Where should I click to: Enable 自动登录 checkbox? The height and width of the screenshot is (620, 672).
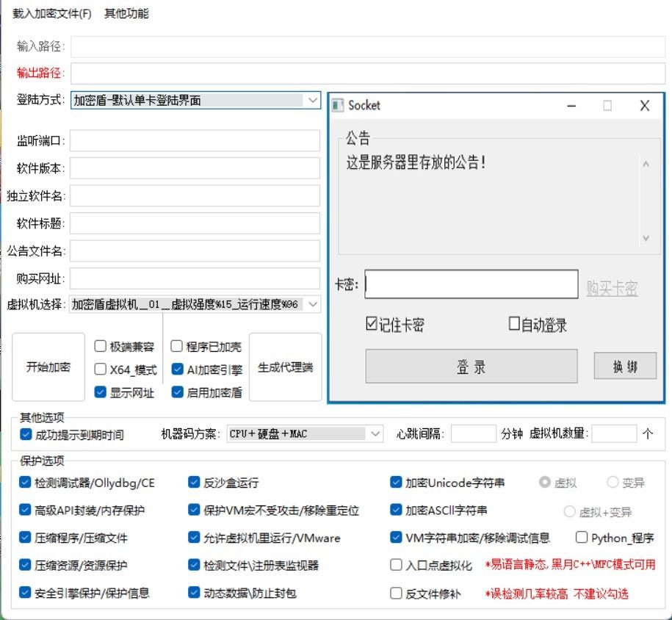coord(514,324)
